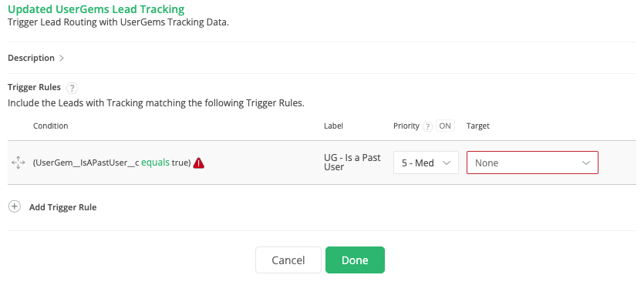Click the 'Updated UserGems Lead Tracking' title

96,9
